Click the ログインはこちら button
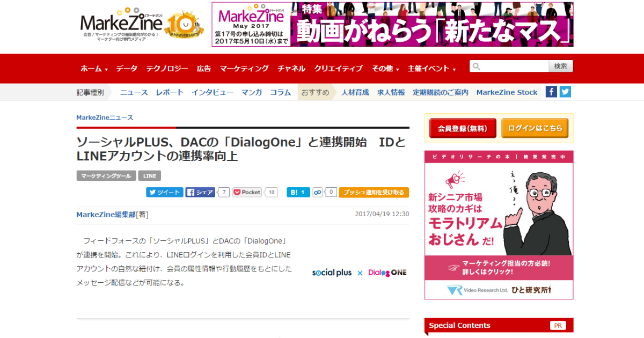644x338 pixels. (x=535, y=128)
